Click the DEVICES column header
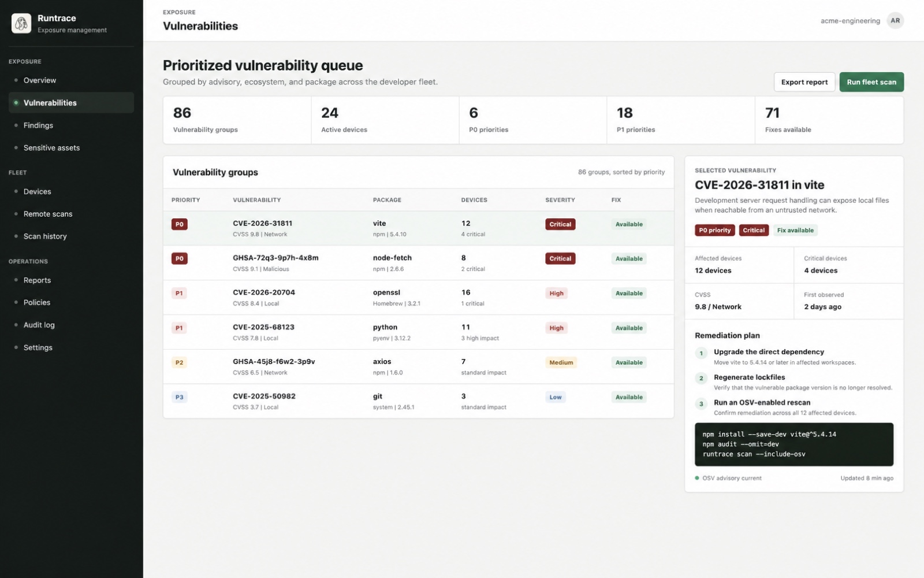The image size is (924, 578). 474,200
